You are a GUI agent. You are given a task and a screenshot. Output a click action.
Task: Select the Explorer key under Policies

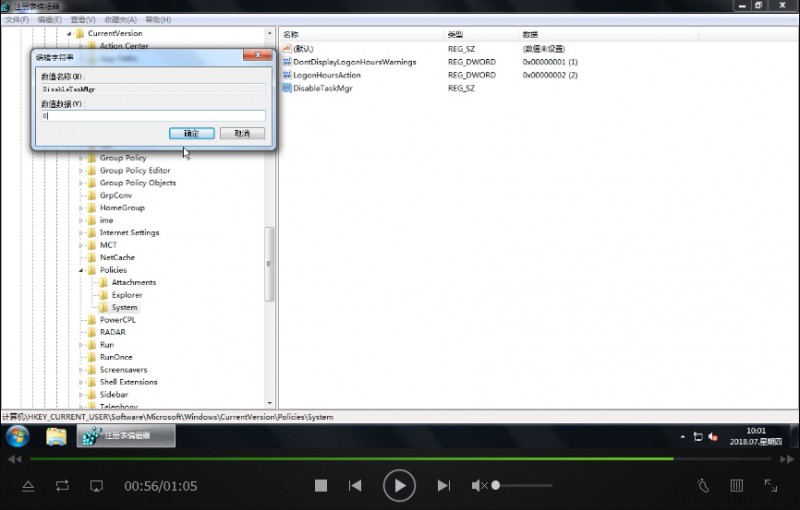(x=127, y=295)
